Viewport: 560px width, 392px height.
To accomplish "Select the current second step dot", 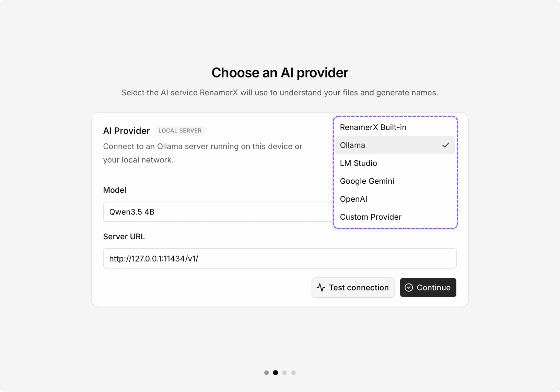I will 275,373.
